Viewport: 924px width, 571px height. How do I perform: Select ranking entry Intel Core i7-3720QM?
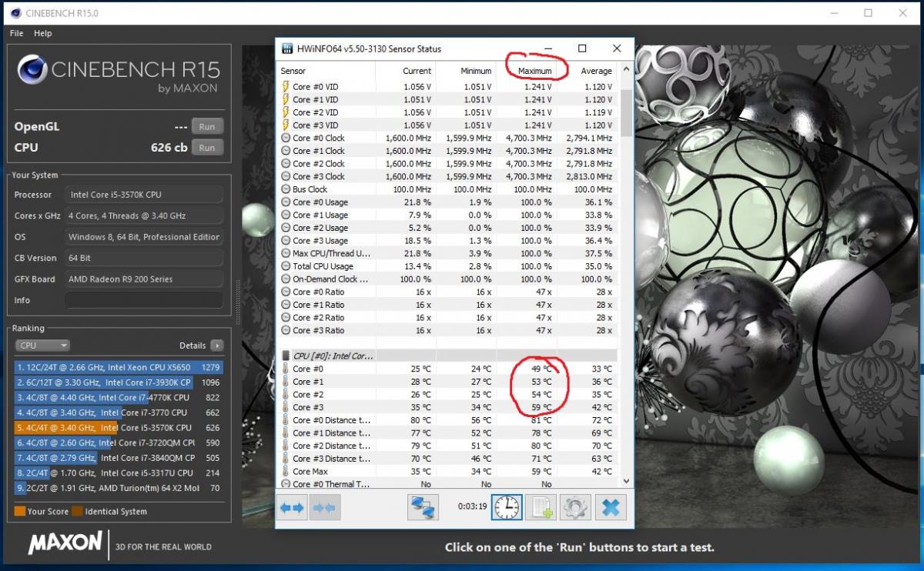click(x=119, y=442)
